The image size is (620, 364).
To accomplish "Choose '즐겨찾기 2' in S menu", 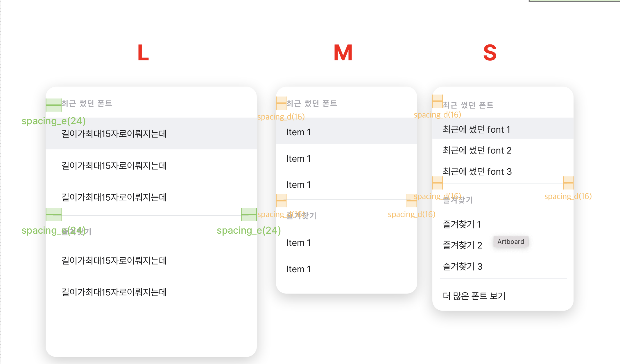I will coord(462,245).
